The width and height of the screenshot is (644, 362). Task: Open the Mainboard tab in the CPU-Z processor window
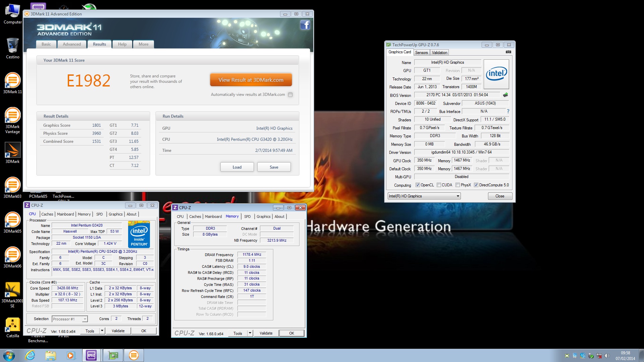(x=65, y=214)
